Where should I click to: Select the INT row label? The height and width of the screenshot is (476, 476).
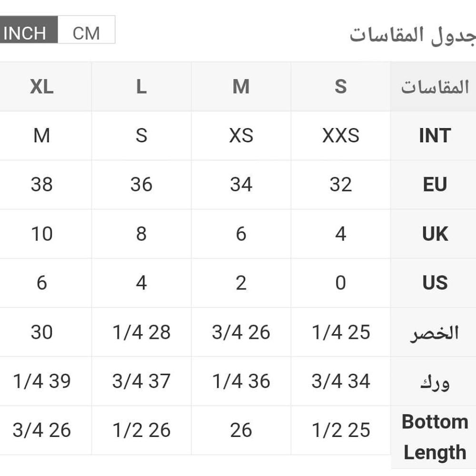tap(435, 136)
